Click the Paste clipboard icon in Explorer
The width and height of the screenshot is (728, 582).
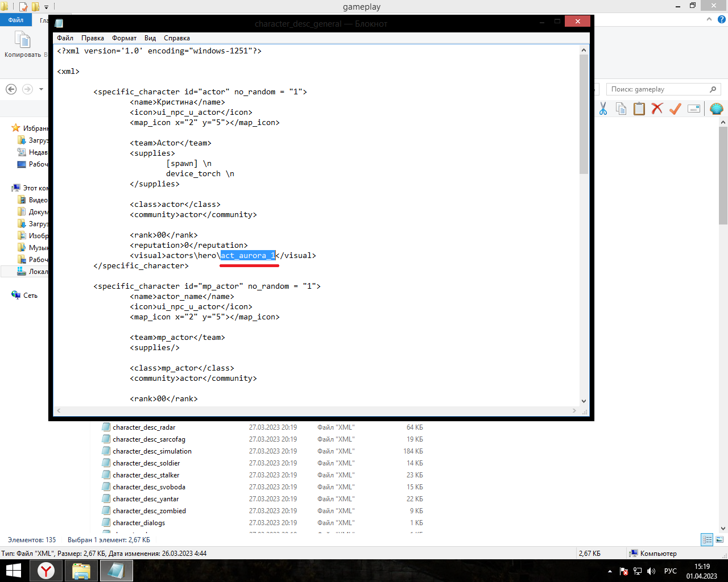tap(639, 109)
